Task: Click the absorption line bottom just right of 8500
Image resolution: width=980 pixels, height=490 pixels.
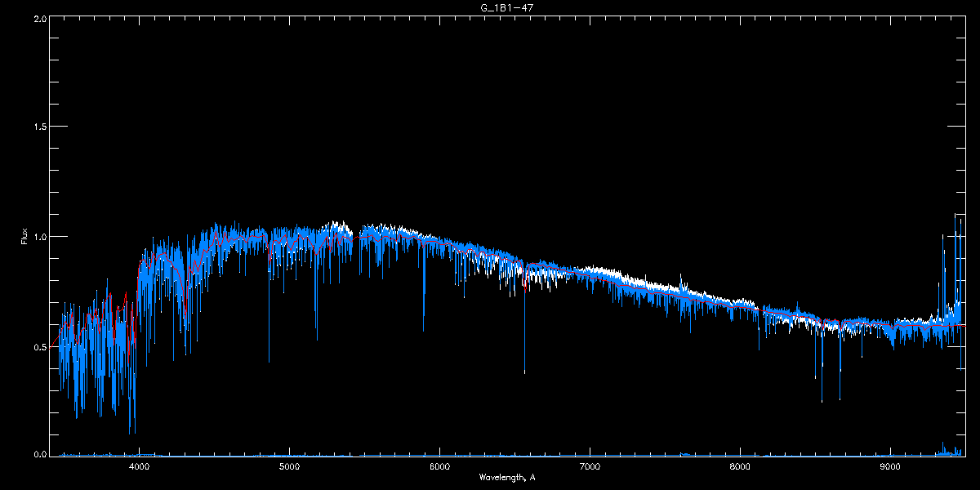Action: point(822,401)
